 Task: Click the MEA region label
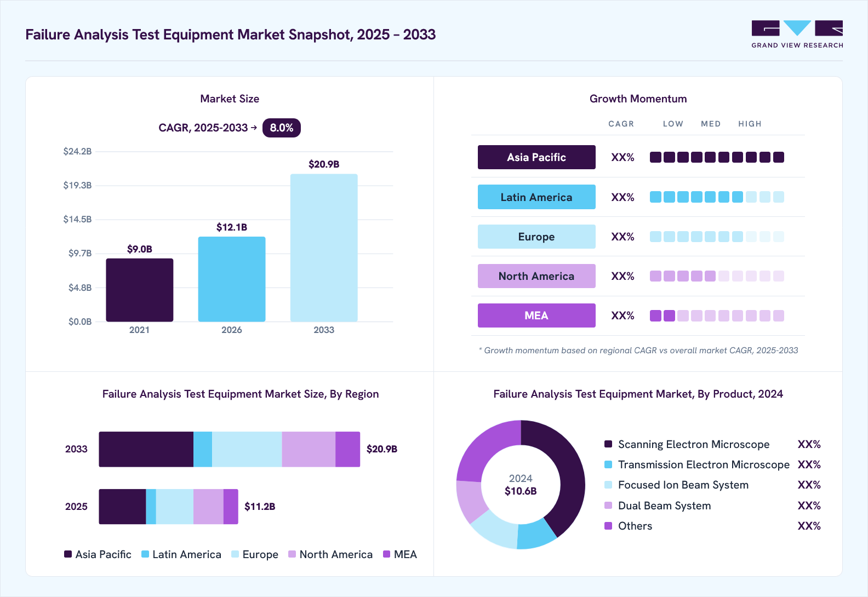[536, 315]
